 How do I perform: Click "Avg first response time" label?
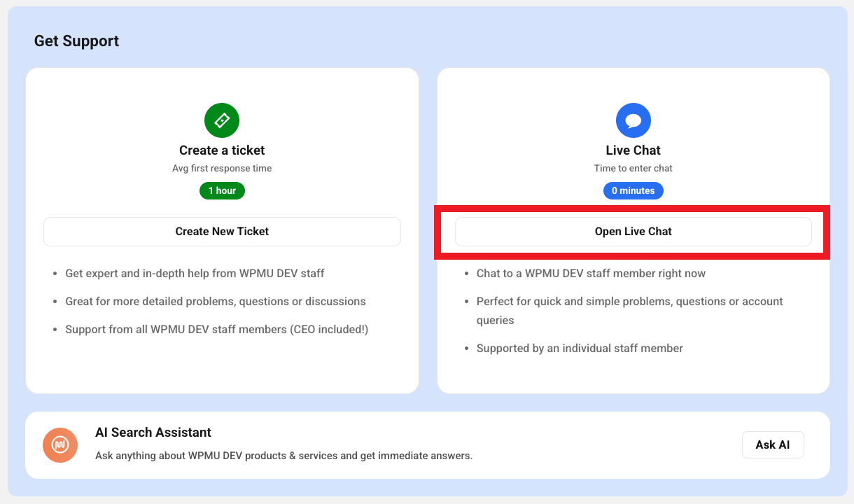click(222, 169)
